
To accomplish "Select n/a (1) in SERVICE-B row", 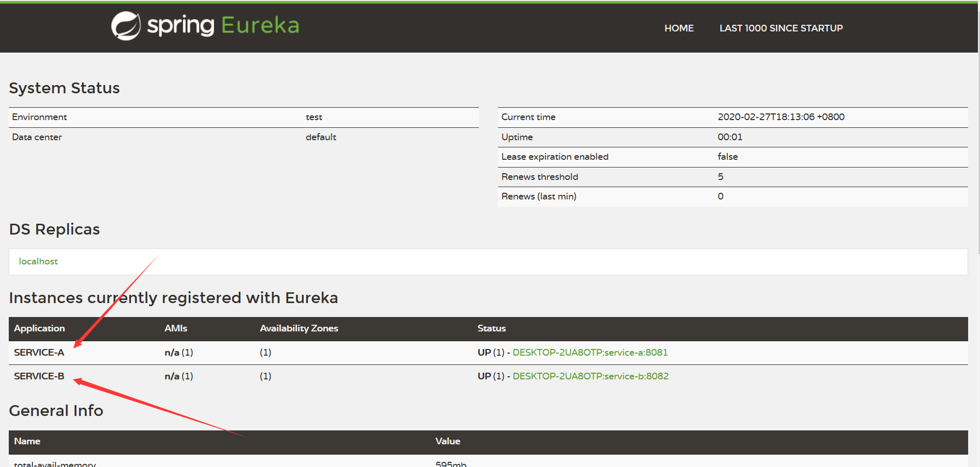I will coord(179,376).
